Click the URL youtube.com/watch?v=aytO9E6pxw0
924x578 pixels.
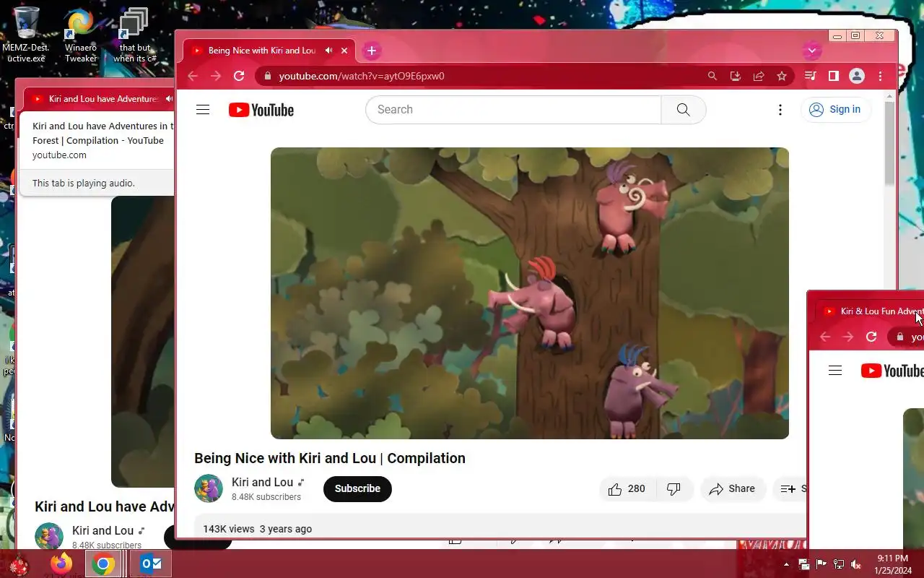[x=362, y=76]
